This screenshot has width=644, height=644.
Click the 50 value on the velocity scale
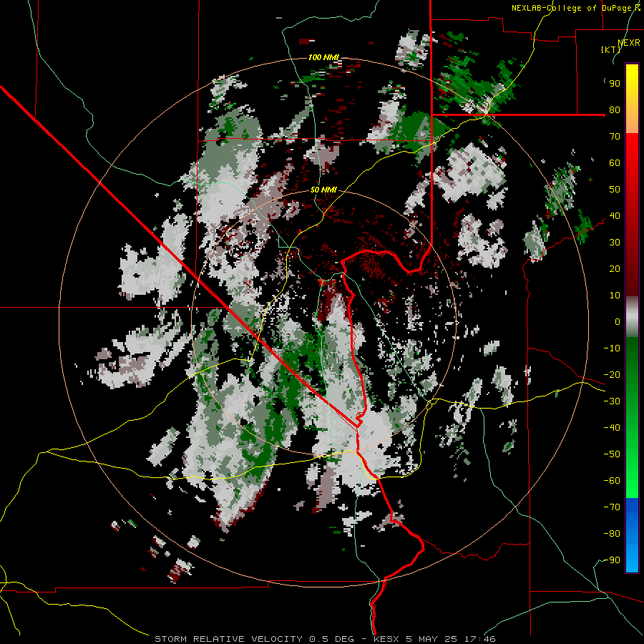point(615,190)
